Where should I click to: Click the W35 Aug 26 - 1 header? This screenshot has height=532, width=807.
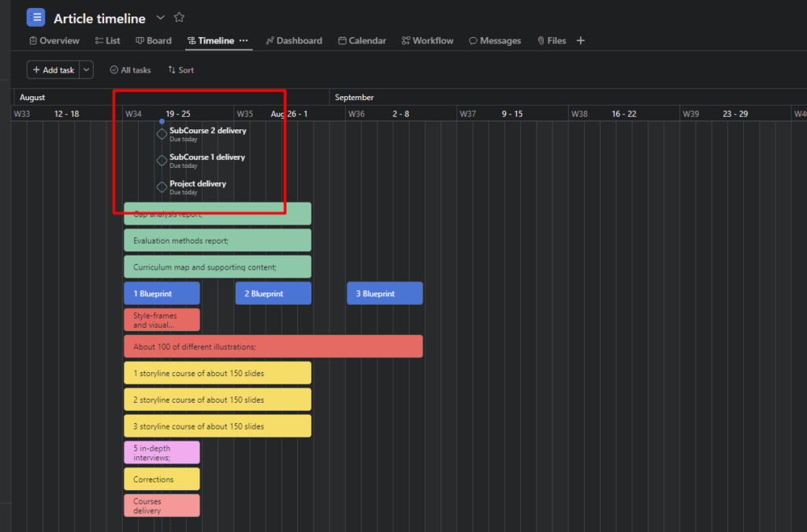click(289, 113)
